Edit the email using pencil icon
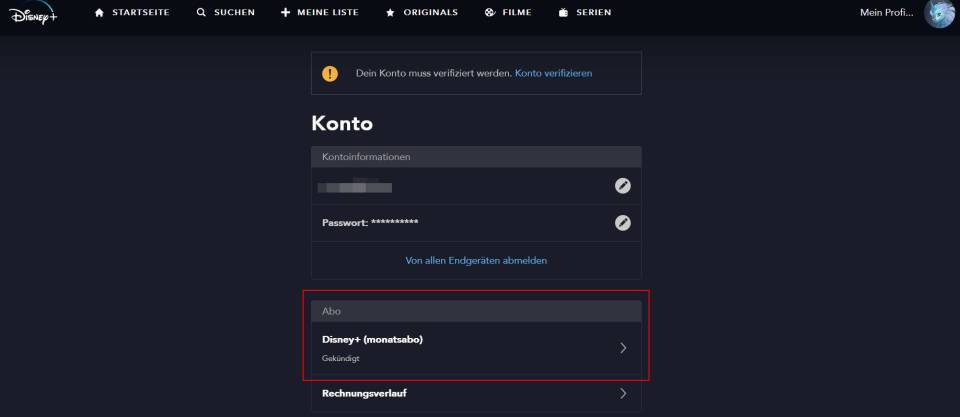The image size is (960, 417). click(x=623, y=186)
